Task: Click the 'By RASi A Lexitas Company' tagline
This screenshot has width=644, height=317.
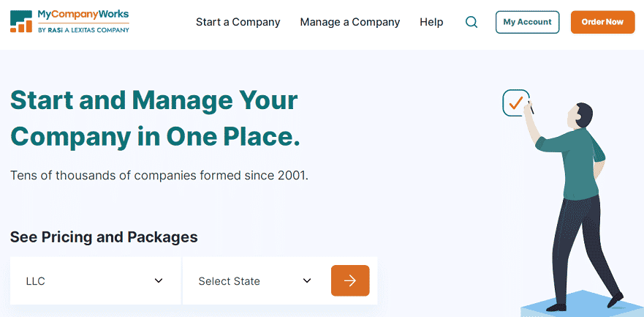Action: coord(83,29)
